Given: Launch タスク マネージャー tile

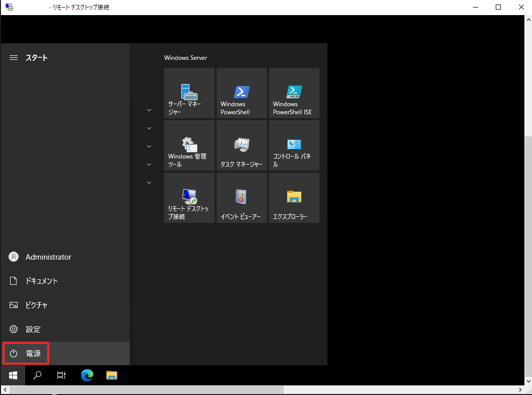Looking at the screenshot, I should coord(242,145).
